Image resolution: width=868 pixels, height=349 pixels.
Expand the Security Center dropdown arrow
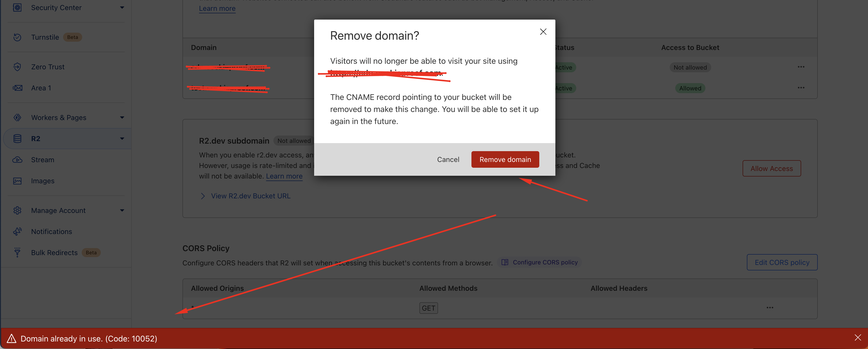(122, 7)
